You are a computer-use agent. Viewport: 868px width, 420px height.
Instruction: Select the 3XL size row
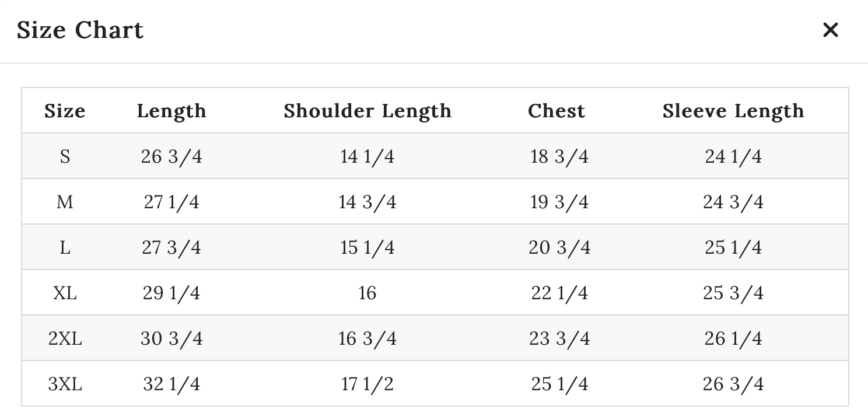point(65,384)
